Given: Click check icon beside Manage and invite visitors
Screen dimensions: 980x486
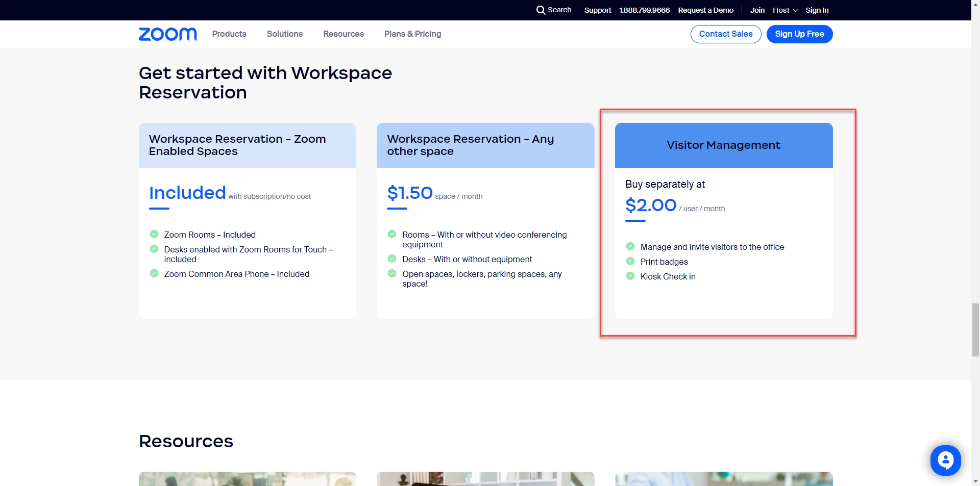Looking at the screenshot, I should (x=630, y=246).
